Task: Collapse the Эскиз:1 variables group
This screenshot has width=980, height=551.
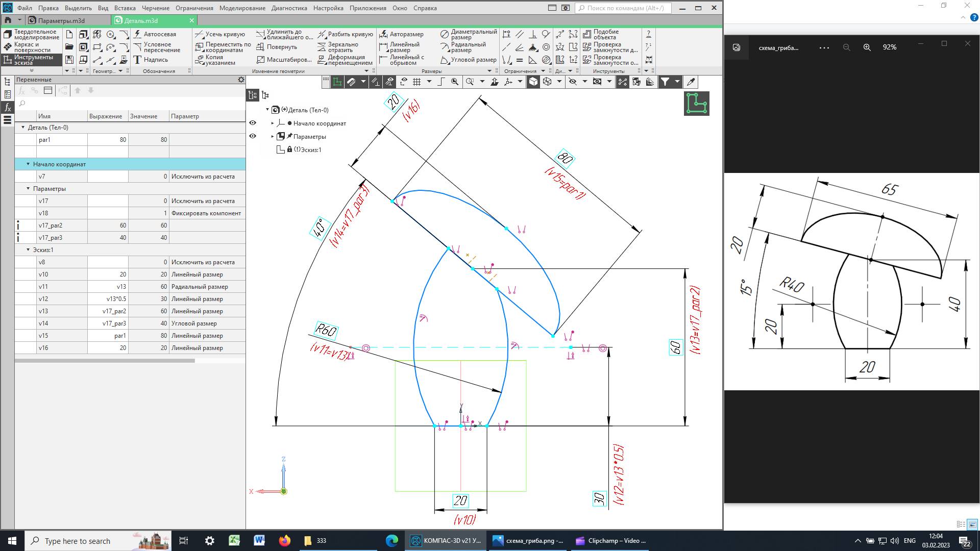Action: (29, 250)
